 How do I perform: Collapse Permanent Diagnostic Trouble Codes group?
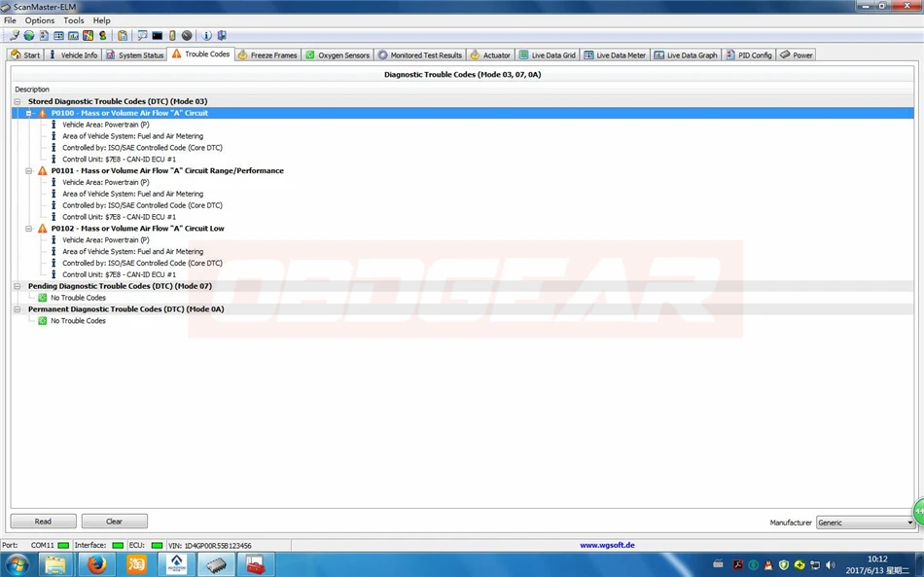[x=18, y=308]
